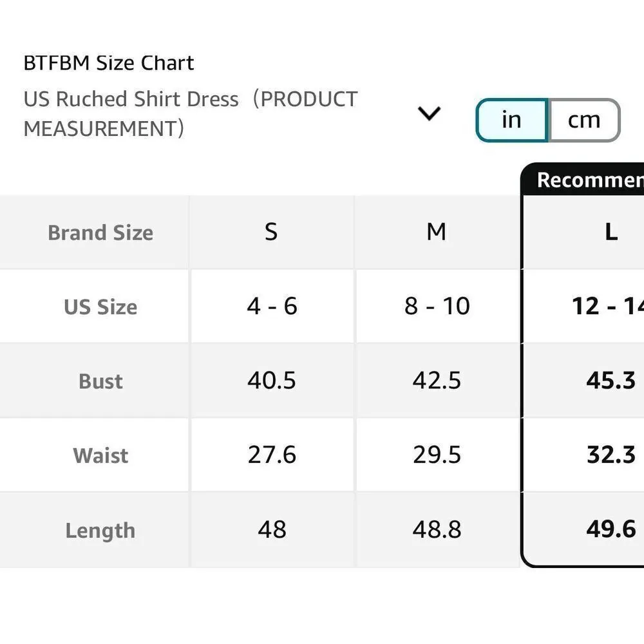Click the 29.5 waist measurement cell
Viewport: 644px width, 644px height.
437,455
